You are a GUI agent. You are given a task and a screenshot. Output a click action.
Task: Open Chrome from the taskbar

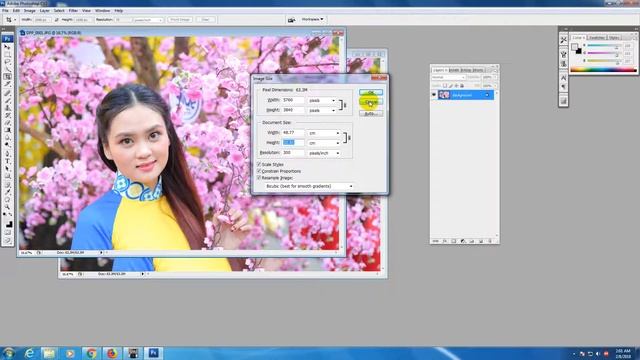point(91,353)
